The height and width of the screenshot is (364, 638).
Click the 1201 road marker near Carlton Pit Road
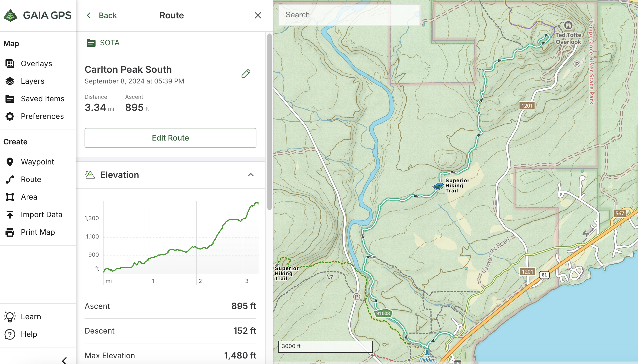pos(527,272)
